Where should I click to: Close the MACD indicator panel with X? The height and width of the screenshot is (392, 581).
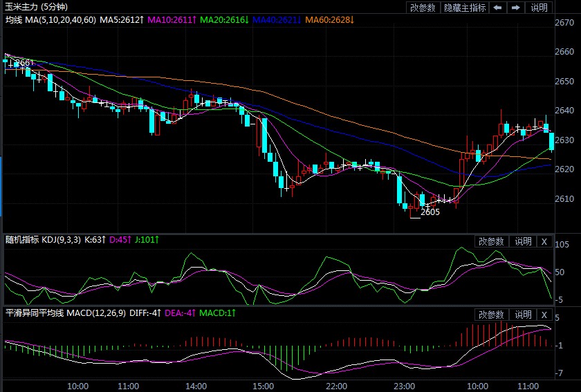click(x=544, y=315)
